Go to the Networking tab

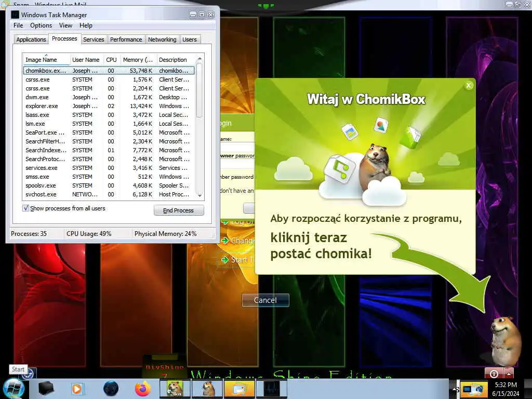[162, 39]
